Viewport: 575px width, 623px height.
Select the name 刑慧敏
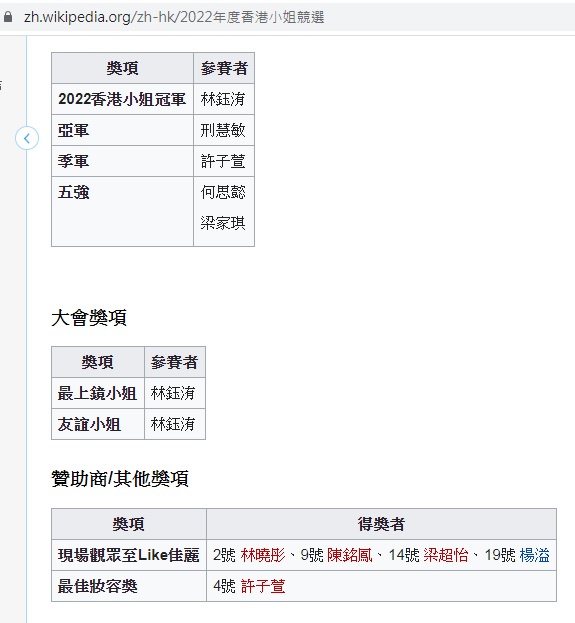pos(223,130)
